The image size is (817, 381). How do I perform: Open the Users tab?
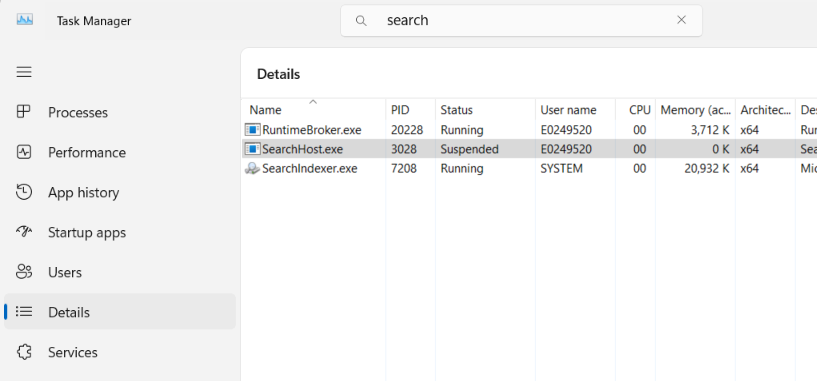119,272
